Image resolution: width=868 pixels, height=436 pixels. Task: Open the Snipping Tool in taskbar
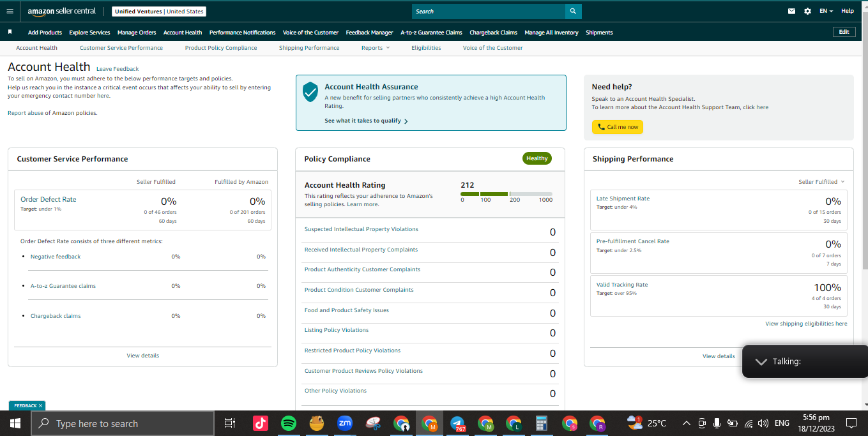tap(373, 423)
